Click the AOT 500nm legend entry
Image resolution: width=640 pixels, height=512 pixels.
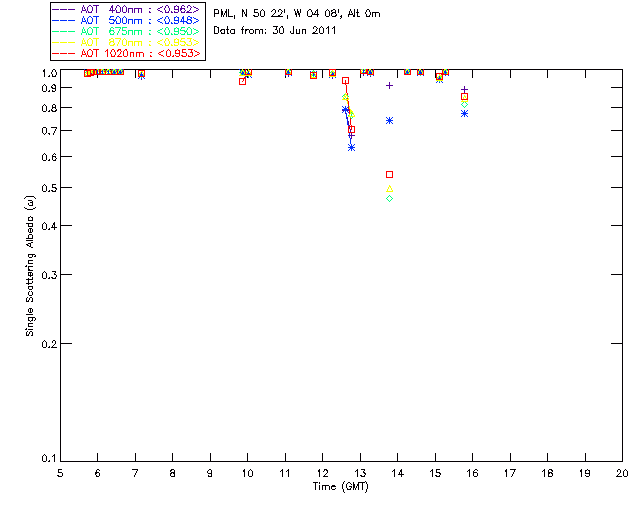[x=127, y=20]
